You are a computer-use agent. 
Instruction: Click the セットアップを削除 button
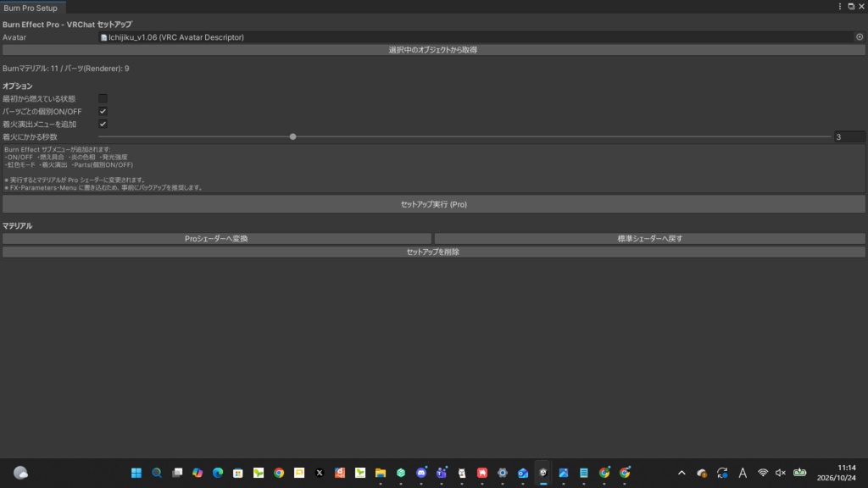point(433,252)
